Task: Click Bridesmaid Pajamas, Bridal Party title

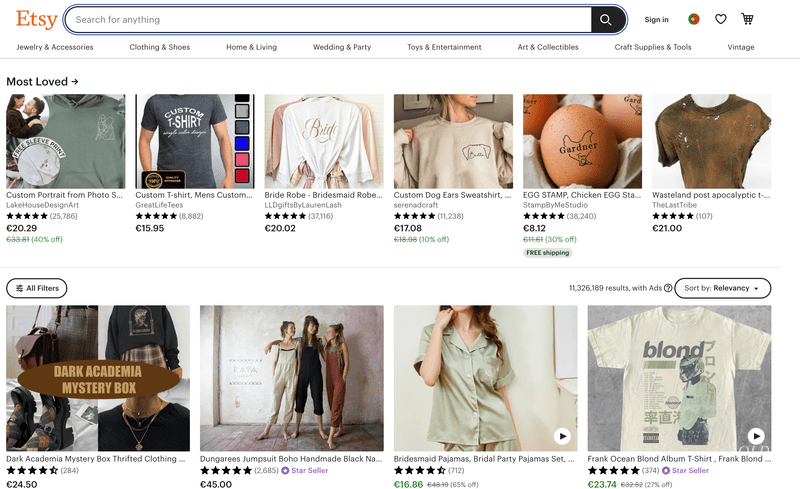Action: [x=484, y=459]
